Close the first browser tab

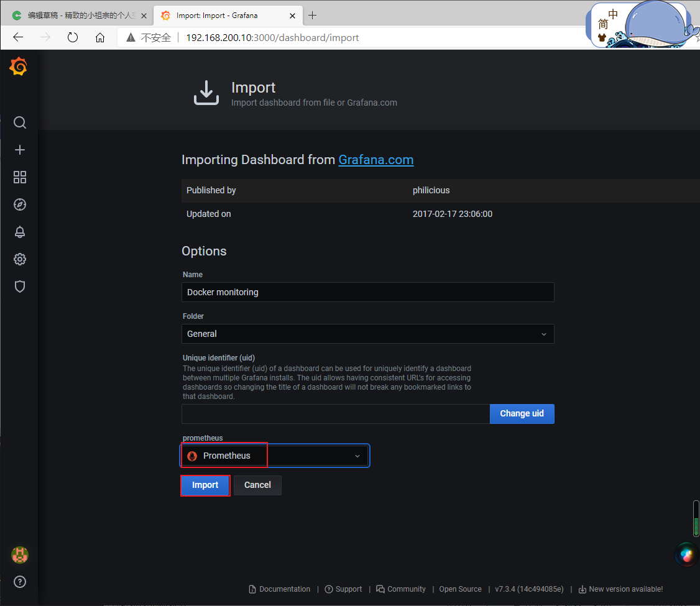point(144,16)
